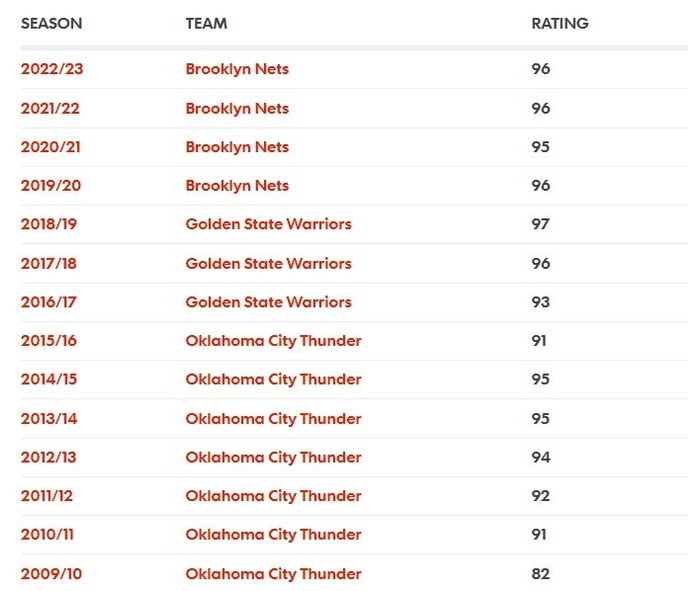Click Oklahoma City Thunder in 2010/11 row
This screenshot has width=700, height=591.
(273, 535)
